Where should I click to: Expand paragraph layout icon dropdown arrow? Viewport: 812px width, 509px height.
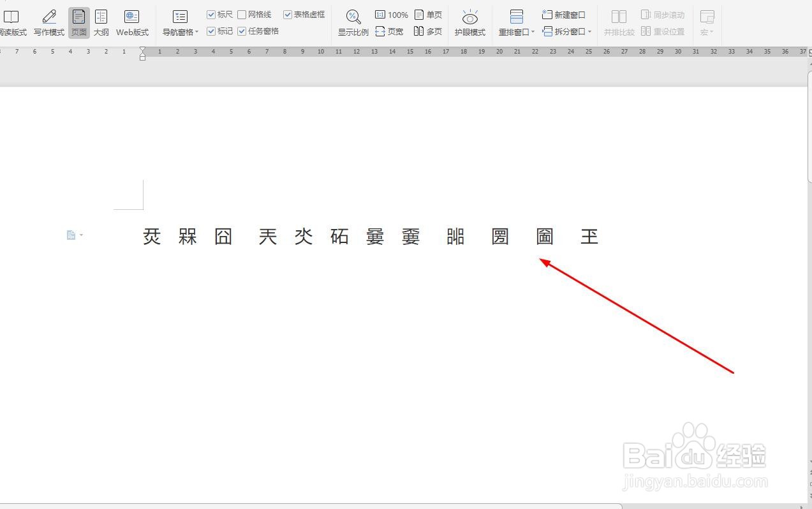click(x=82, y=235)
